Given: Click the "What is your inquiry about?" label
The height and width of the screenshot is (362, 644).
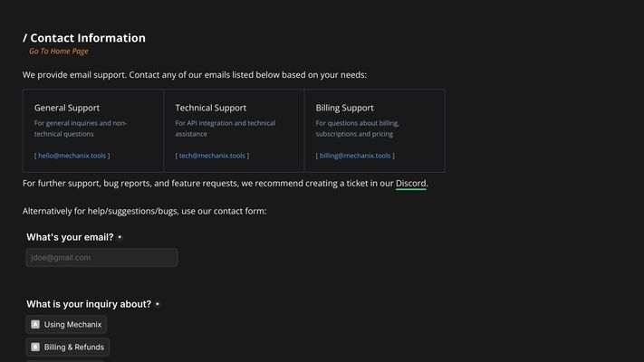Looking at the screenshot, I should click(89, 304).
